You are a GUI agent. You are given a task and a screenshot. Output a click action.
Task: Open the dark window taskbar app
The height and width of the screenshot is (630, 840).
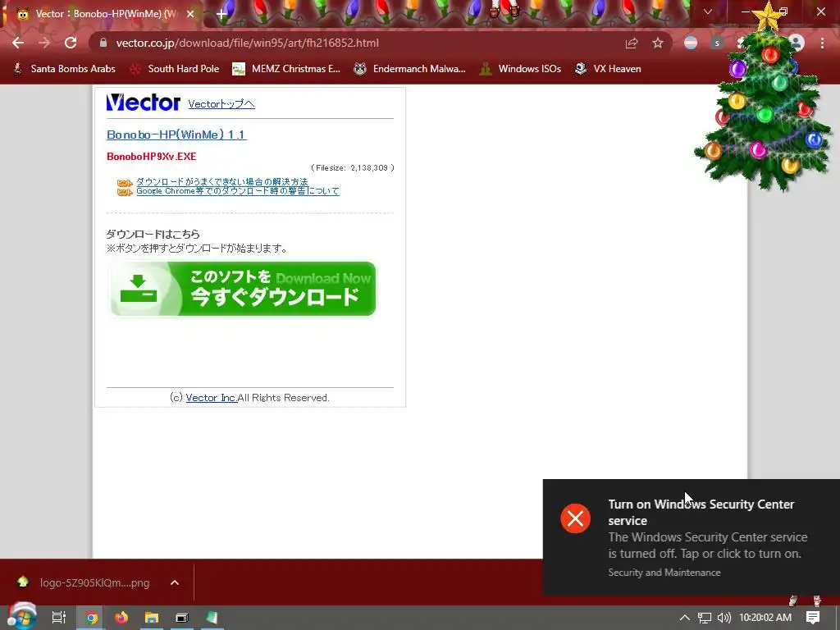[182, 618]
